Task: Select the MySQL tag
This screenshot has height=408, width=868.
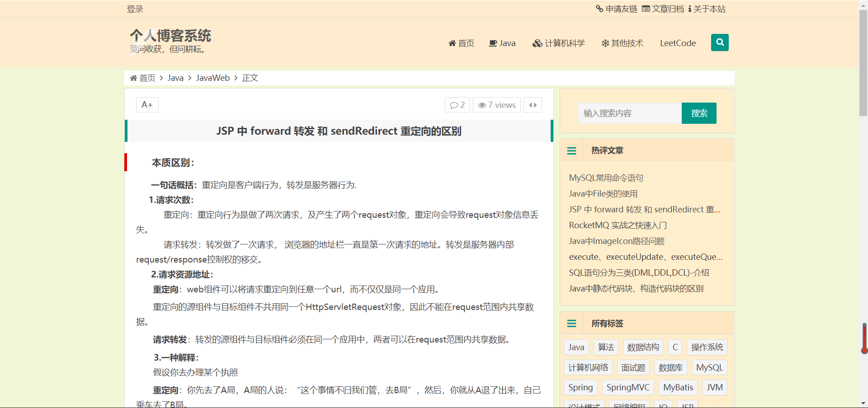Action: click(709, 367)
